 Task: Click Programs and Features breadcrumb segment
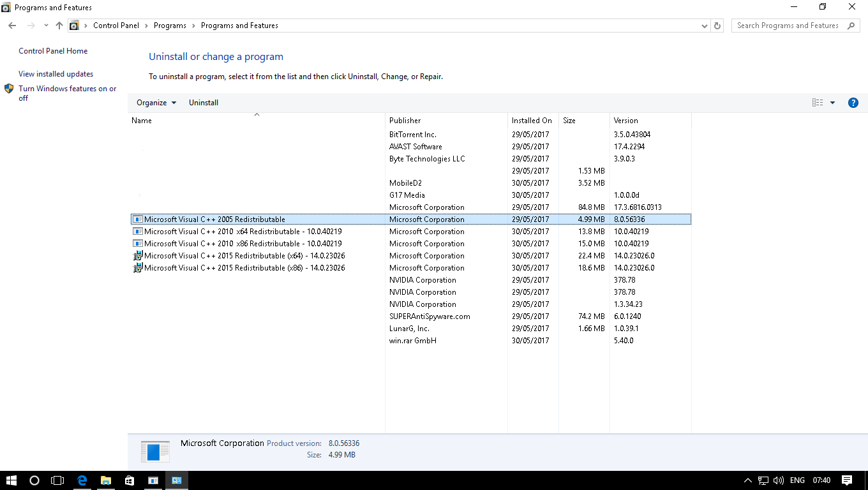click(x=239, y=26)
